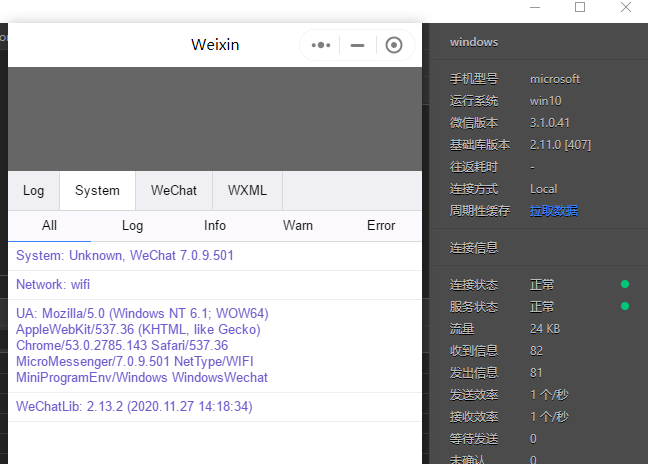Viewport: 648px width, 464px height.
Task: Click the 发送效率 1 个/秒 value
Action: 549,395
